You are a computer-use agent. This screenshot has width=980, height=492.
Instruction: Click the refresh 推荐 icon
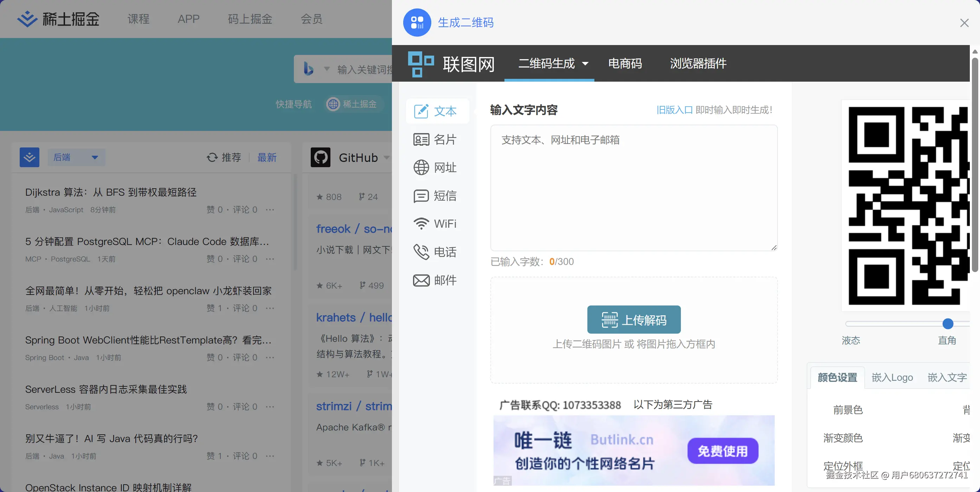point(212,157)
